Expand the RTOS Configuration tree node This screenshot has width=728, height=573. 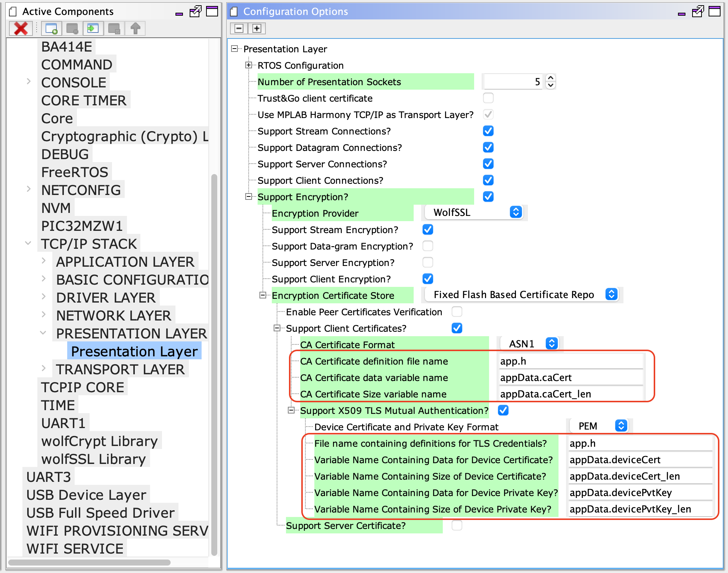pos(249,65)
